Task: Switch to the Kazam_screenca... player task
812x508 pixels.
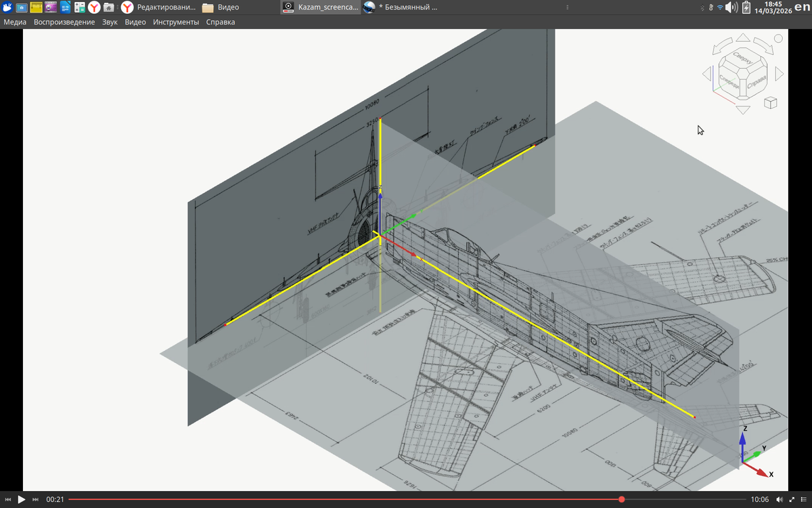Action: tap(321, 7)
